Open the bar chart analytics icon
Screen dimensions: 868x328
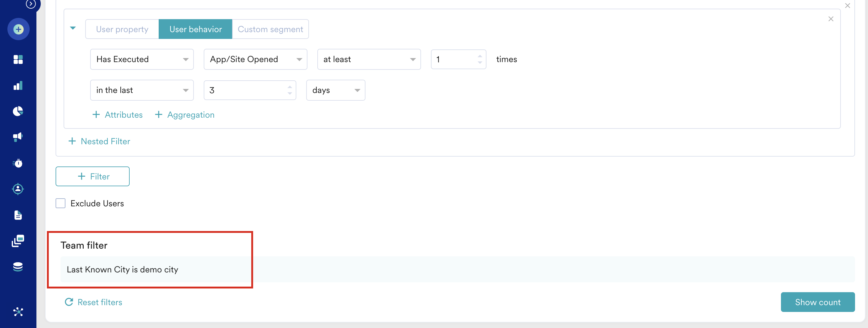point(18,86)
